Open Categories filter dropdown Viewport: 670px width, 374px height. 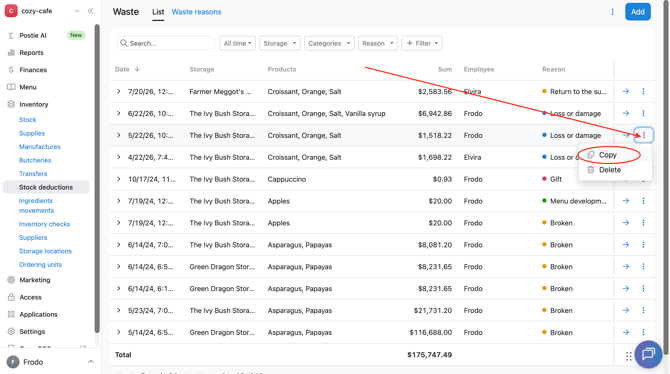click(x=329, y=43)
